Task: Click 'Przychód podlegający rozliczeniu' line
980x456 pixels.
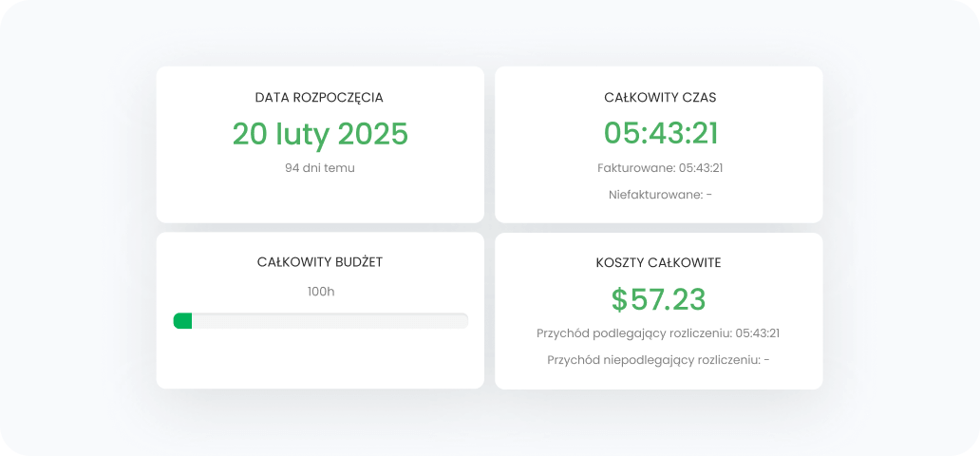Action: [x=659, y=333]
